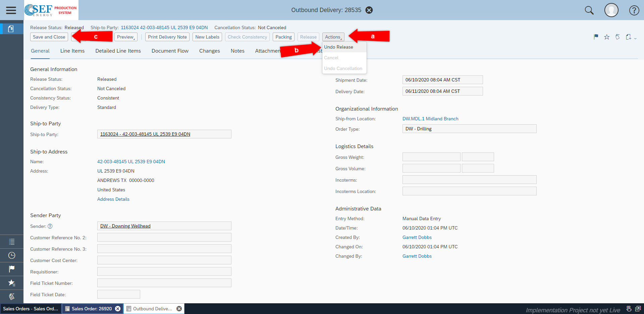The height and width of the screenshot is (314, 644).
Task: Switch to the Line Items tab
Action: tap(72, 51)
